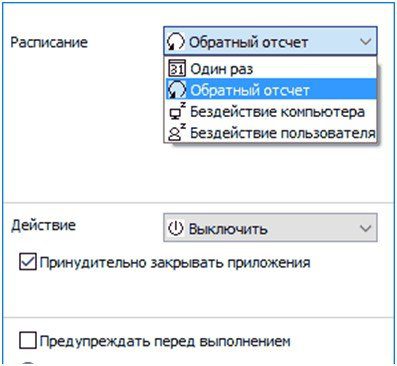This screenshot has height=366, width=397.
Task: Click the Действие field label
Action: point(43,225)
